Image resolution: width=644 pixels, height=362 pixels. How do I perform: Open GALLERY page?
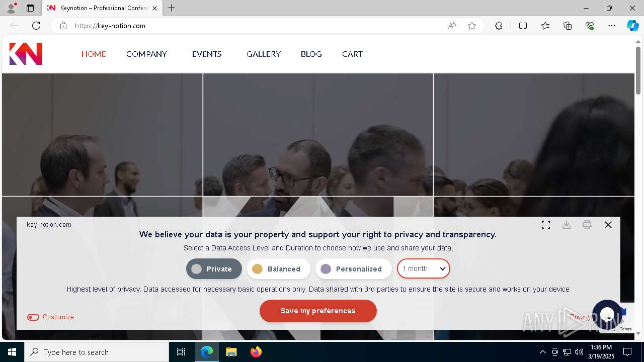[264, 54]
